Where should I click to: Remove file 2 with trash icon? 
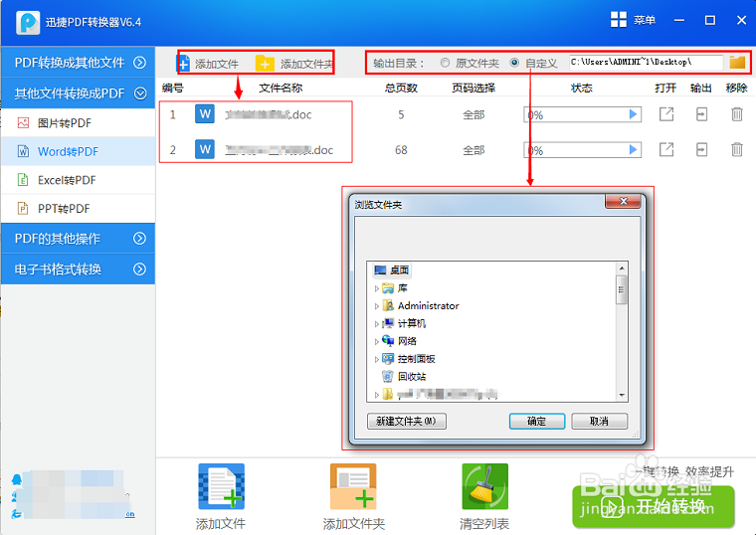[737, 149]
